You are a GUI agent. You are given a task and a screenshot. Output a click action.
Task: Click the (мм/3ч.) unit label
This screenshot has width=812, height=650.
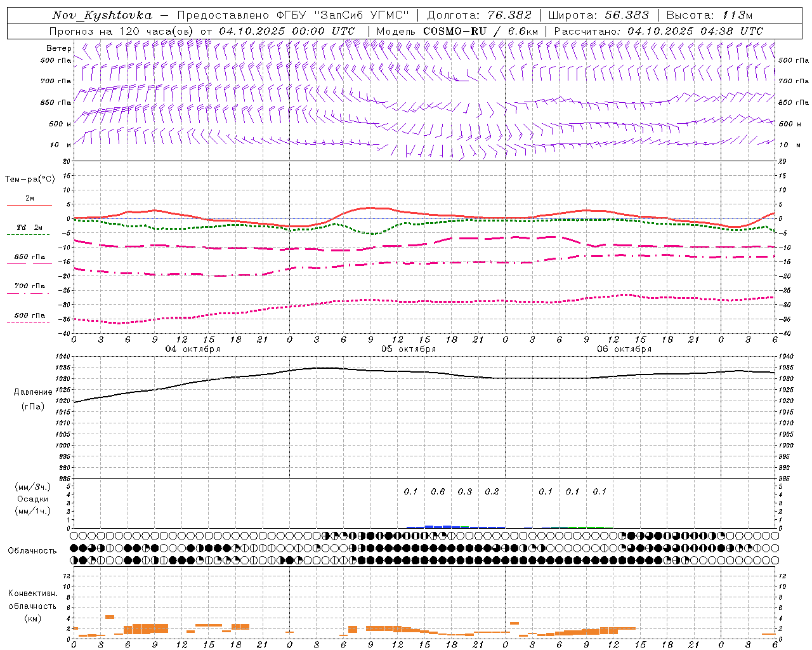(32, 487)
